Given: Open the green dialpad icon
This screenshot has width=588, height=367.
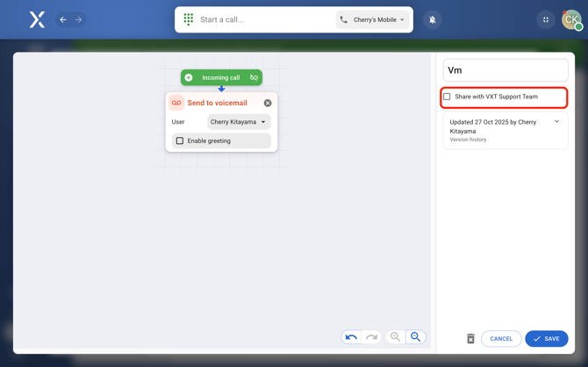Looking at the screenshot, I should click(x=189, y=19).
